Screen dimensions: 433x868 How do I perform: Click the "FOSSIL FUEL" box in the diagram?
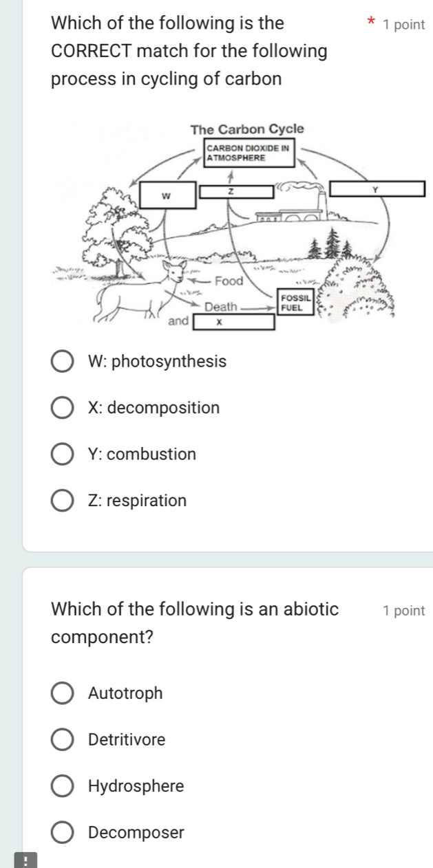[296, 301]
